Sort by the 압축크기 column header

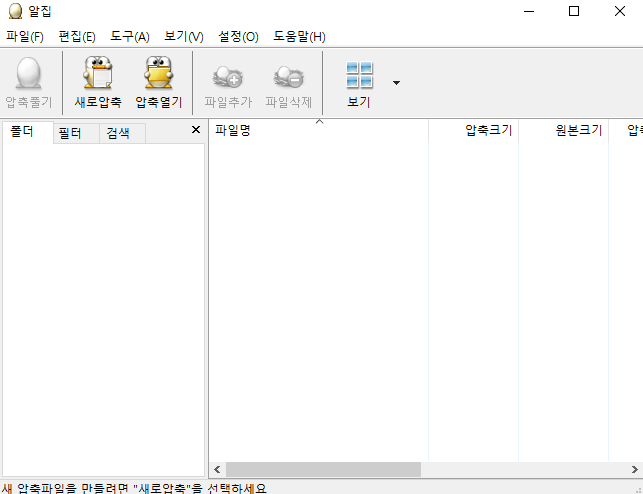(473, 131)
